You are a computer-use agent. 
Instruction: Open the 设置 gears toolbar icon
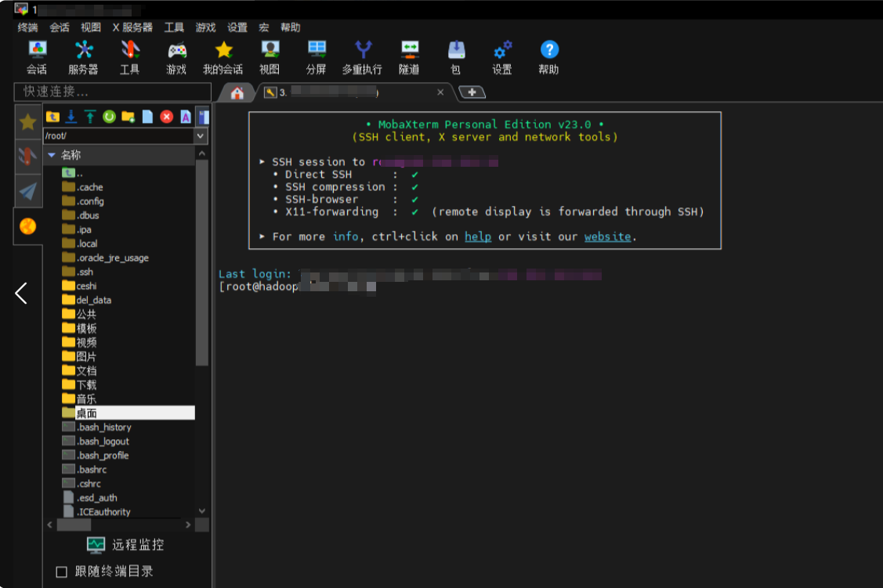point(501,57)
